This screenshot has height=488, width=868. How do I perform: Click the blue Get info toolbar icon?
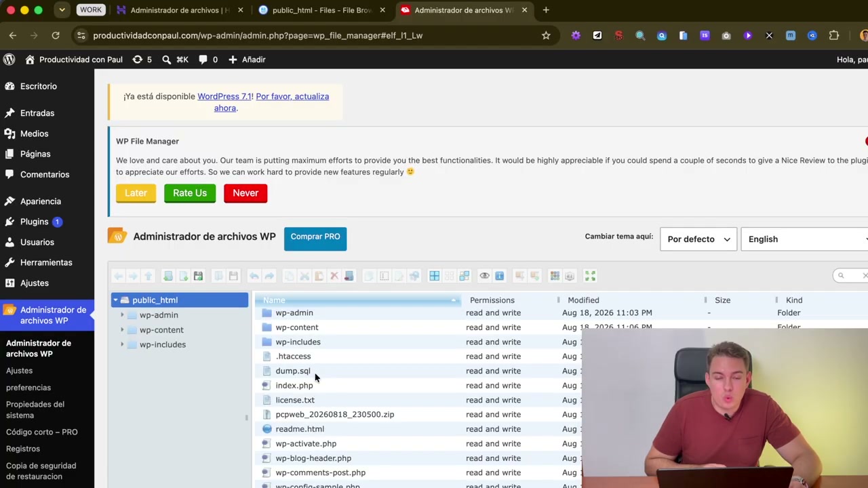click(499, 276)
